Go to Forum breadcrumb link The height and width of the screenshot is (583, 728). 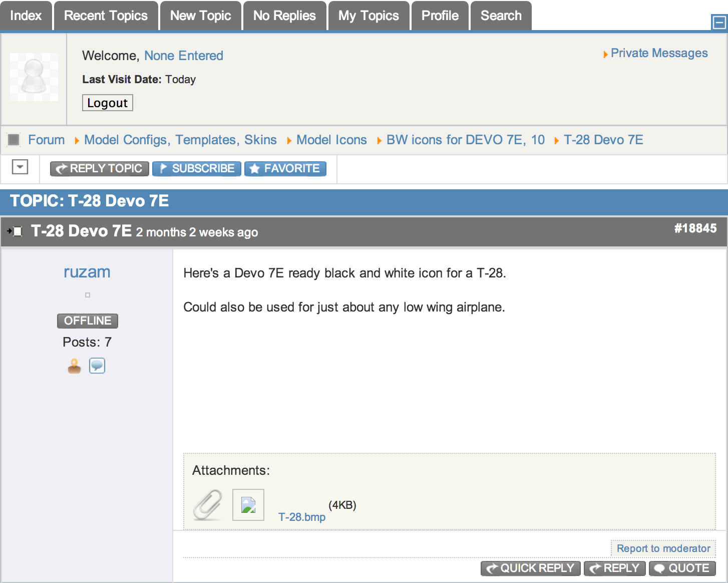(47, 140)
